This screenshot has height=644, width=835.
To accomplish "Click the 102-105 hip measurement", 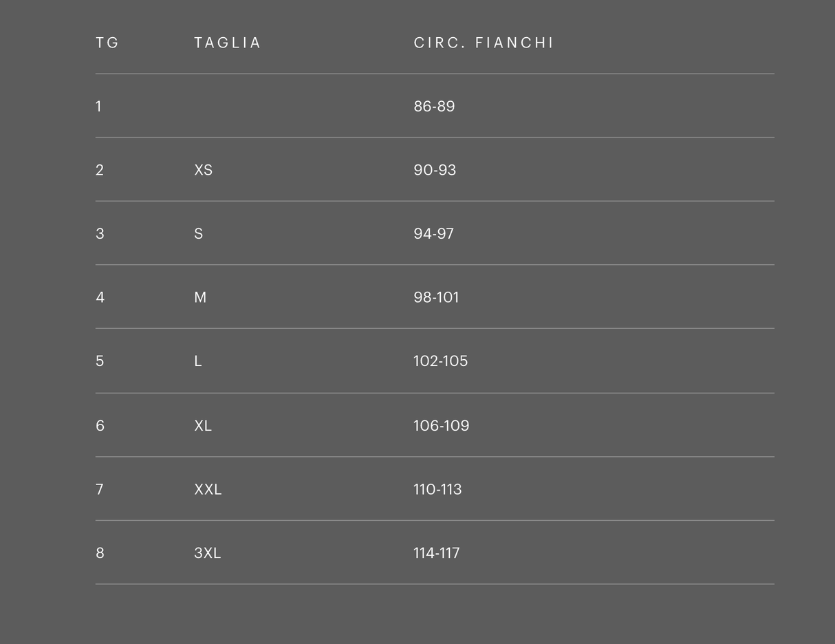I will point(440,361).
